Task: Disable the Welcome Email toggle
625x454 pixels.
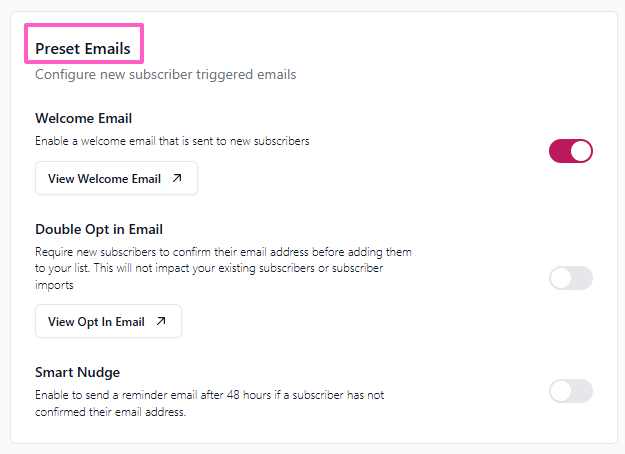Action: click(571, 151)
